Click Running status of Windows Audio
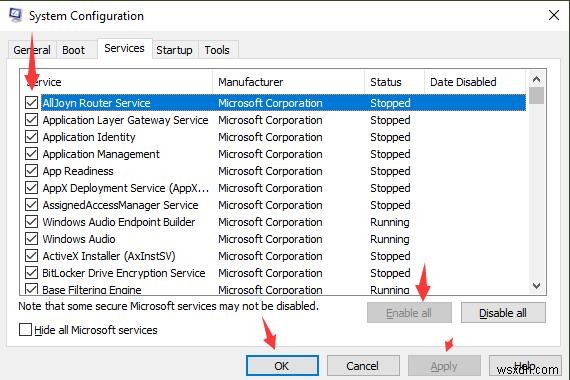 coord(390,239)
